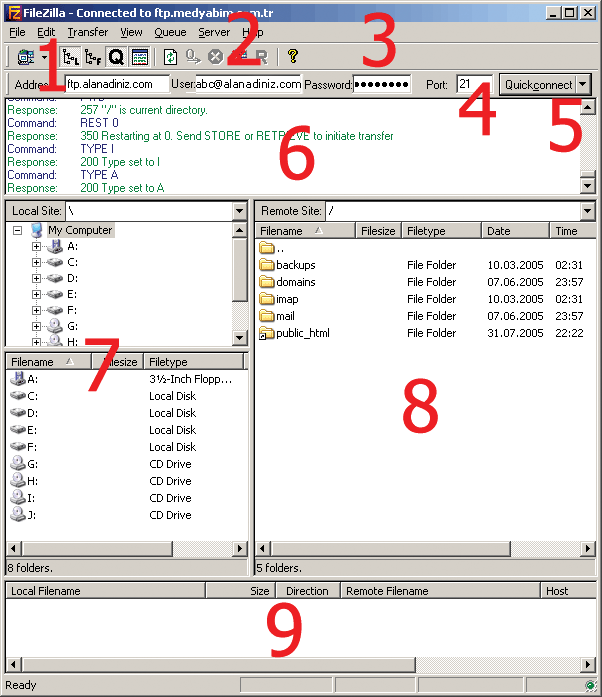Toggle the message log view
This screenshot has height=697, width=602.
139,57
